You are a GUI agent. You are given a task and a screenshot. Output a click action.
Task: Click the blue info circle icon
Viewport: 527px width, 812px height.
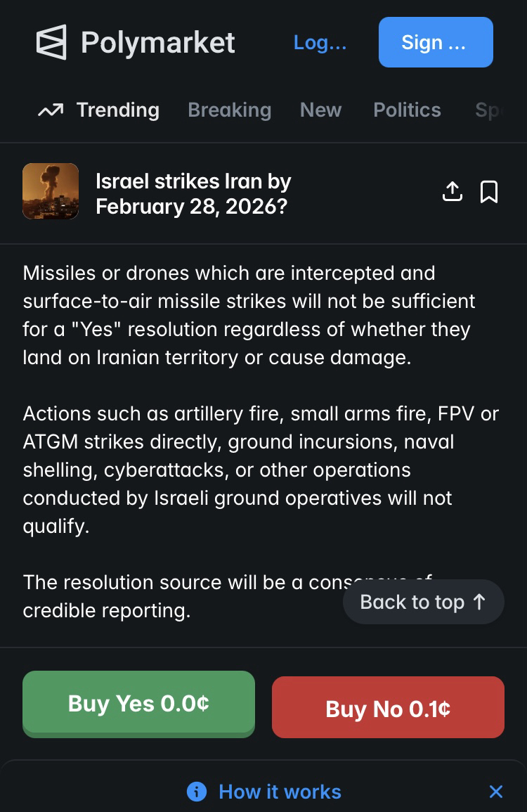(197, 792)
